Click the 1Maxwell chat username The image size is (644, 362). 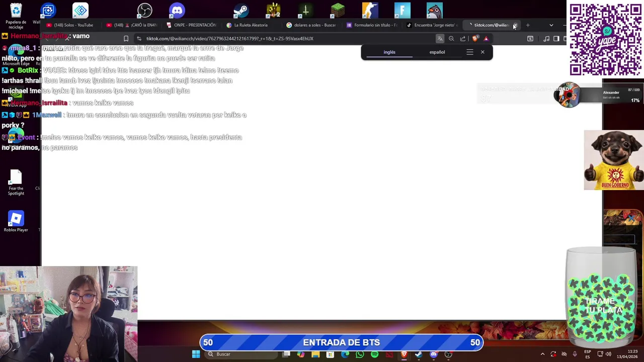point(47,115)
